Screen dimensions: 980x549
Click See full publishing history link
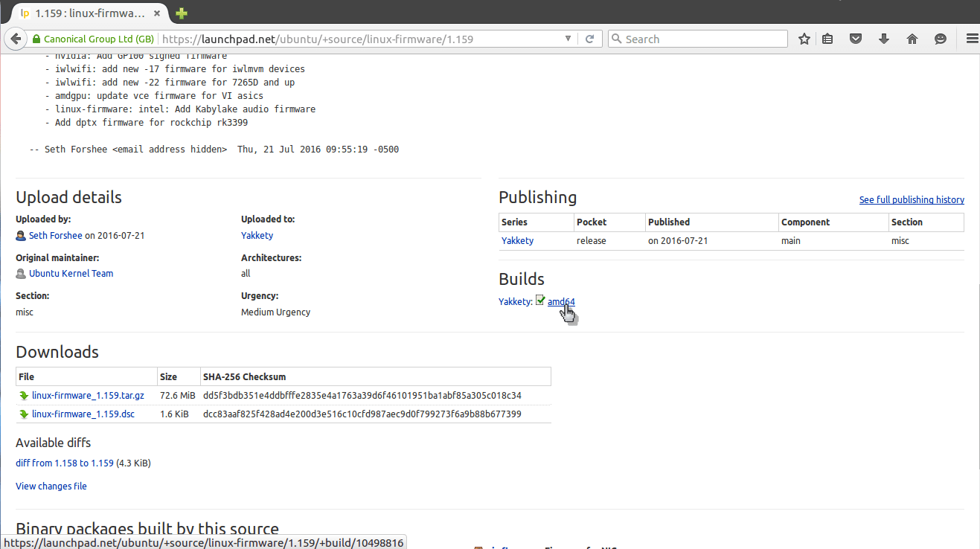[911, 200]
